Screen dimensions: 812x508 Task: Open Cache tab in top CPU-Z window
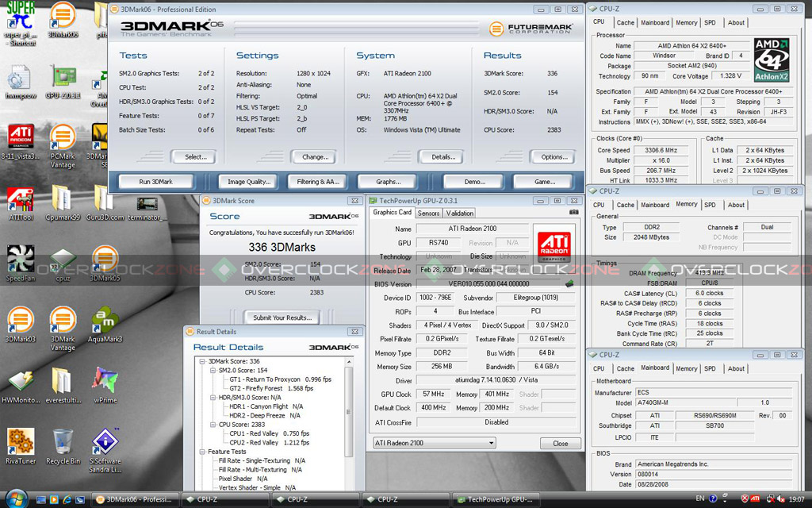[625, 23]
